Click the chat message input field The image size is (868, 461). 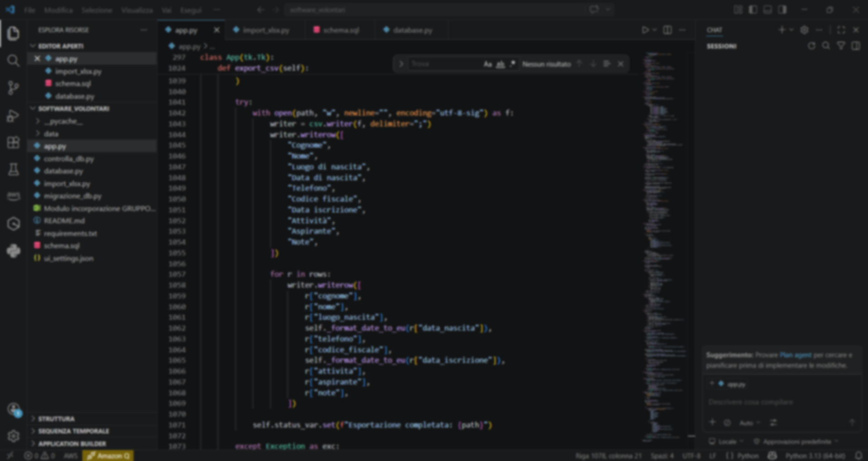[782, 402]
